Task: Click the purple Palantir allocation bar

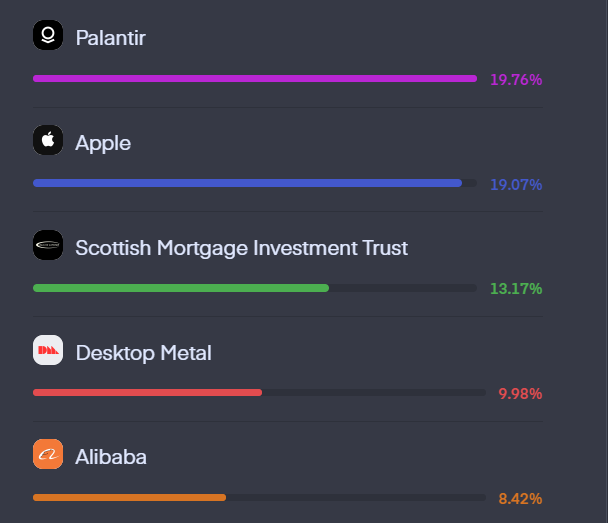Action: [255, 79]
